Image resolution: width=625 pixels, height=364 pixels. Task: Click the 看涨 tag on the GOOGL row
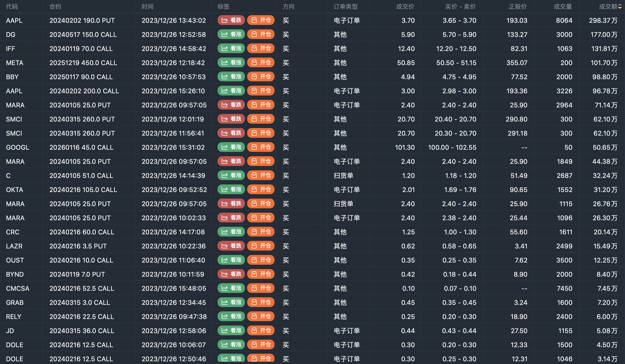pyautogui.click(x=231, y=147)
